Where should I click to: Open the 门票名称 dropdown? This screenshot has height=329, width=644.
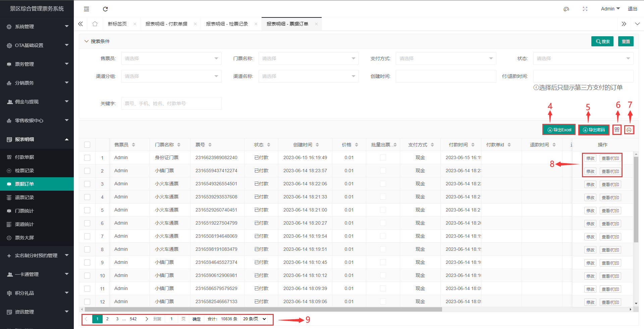click(309, 58)
